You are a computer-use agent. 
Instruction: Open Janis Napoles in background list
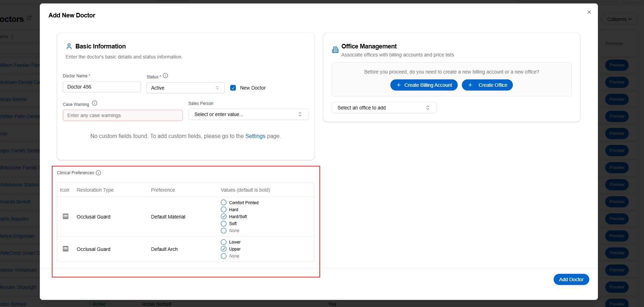click(14, 219)
